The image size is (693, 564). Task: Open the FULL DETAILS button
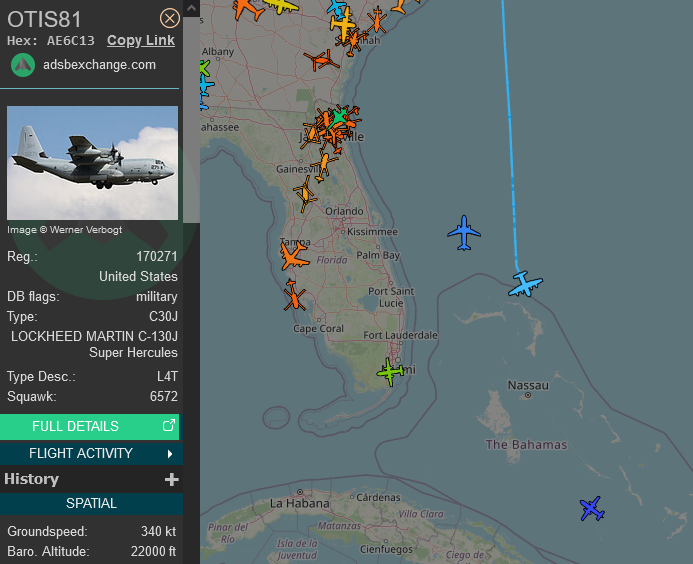pyautogui.click(x=89, y=427)
